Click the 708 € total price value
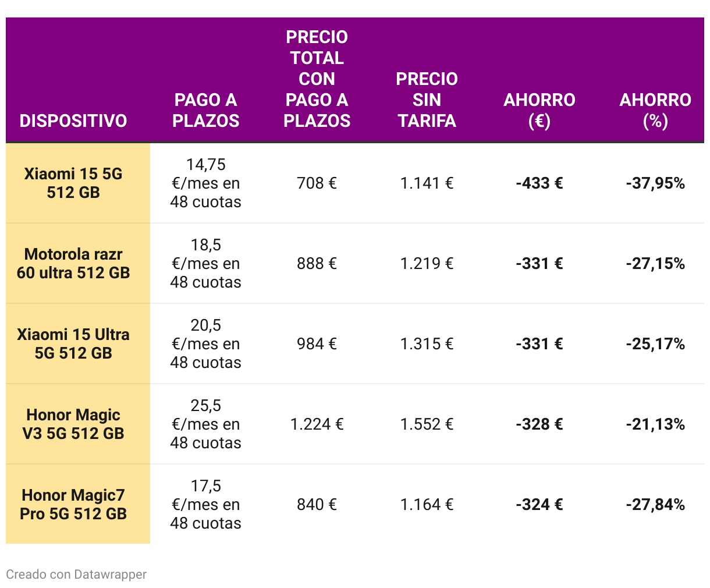This screenshot has width=710, height=588. click(x=317, y=183)
